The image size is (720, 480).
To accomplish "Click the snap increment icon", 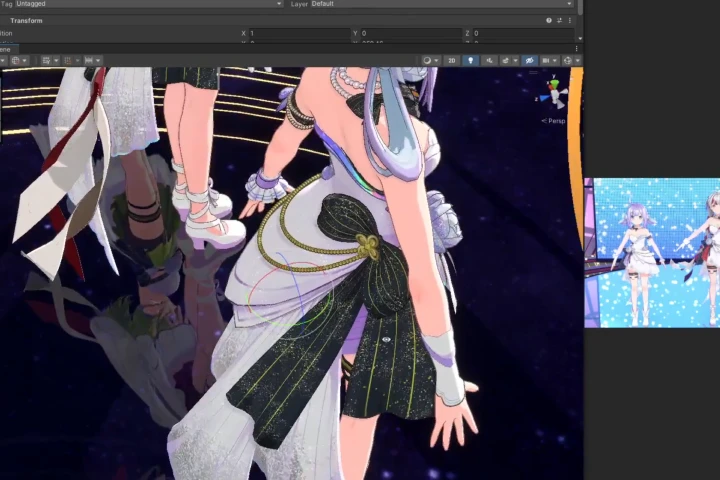I will point(89,61).
